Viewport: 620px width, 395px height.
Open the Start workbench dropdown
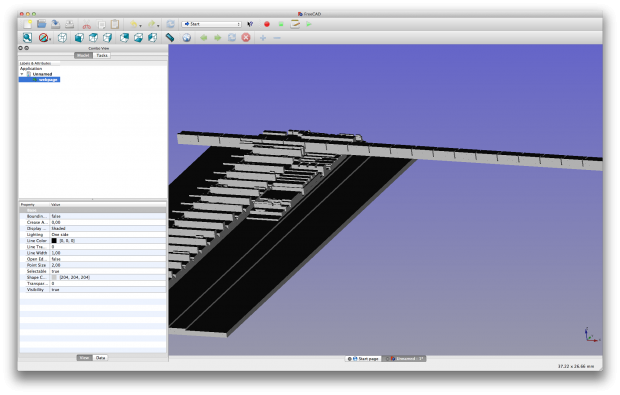point(212,24)
